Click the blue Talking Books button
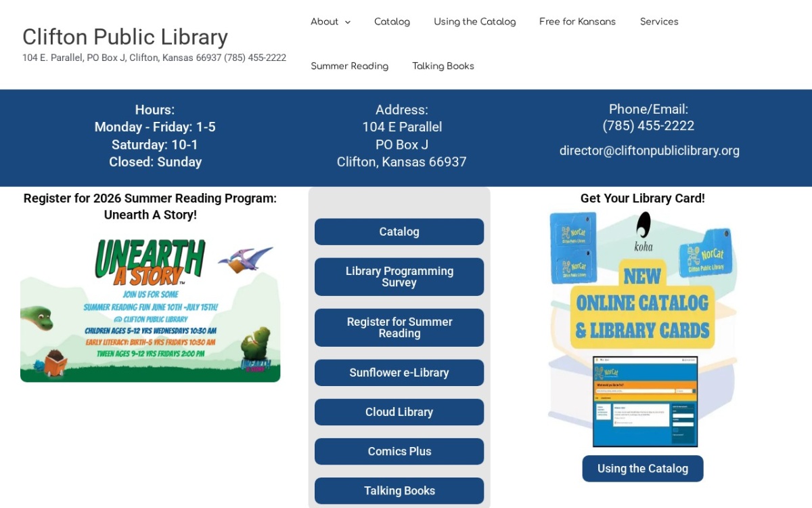This screenshot has height=508, width=812. click(399, 490)
